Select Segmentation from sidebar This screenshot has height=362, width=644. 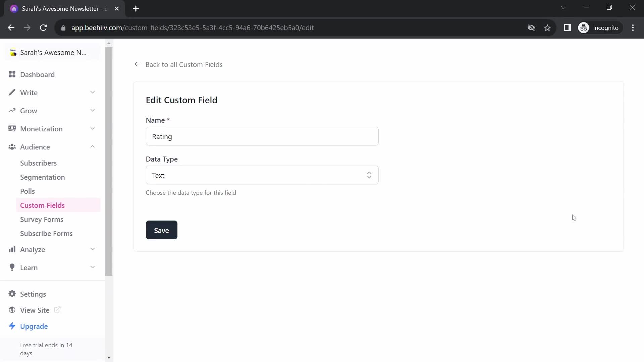coord(43,177)
